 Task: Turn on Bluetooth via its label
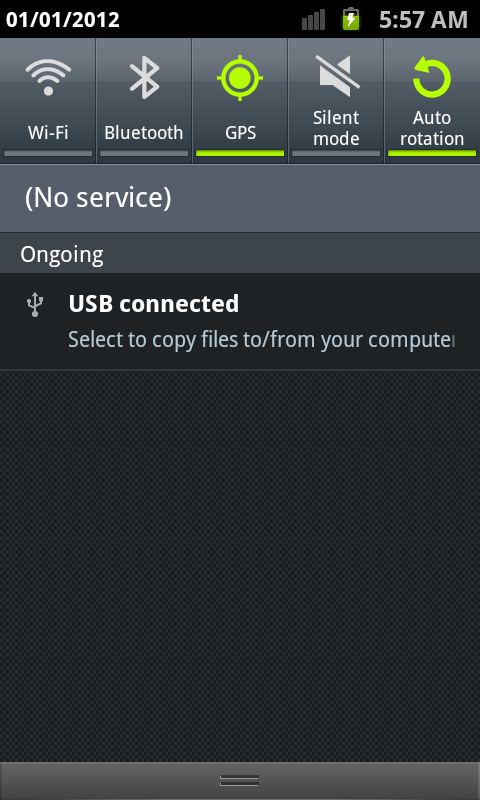tap(144, 133)
